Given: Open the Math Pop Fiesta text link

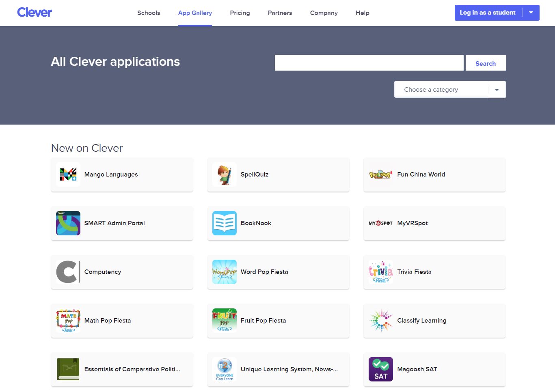Looking at the screenshot, I should [x=108, y=321].
